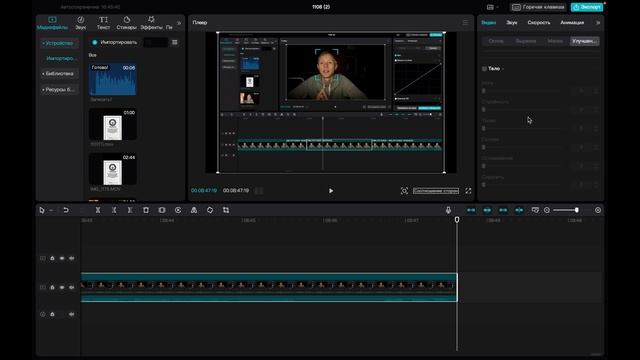Image resolution: width=640 pixels, height=360 pixels.
Task: Open the Эффекты icon
Action: click(x=151, y=23)
